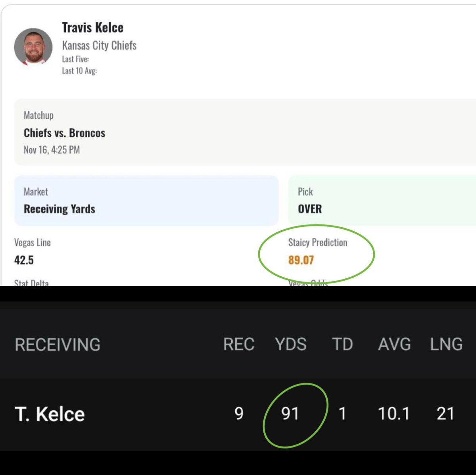Select the T. Kelce player row
This screenshot has height=475, width=476.
click(50, 414)
